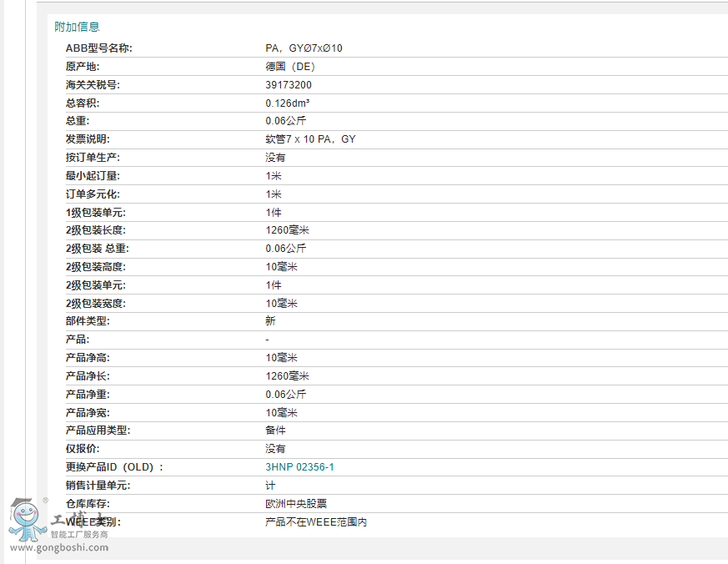Image resolution: width=728 pixels, height=564 pixels.
Task: Select the 产品净重 label
Action: (x=88, y=395)
